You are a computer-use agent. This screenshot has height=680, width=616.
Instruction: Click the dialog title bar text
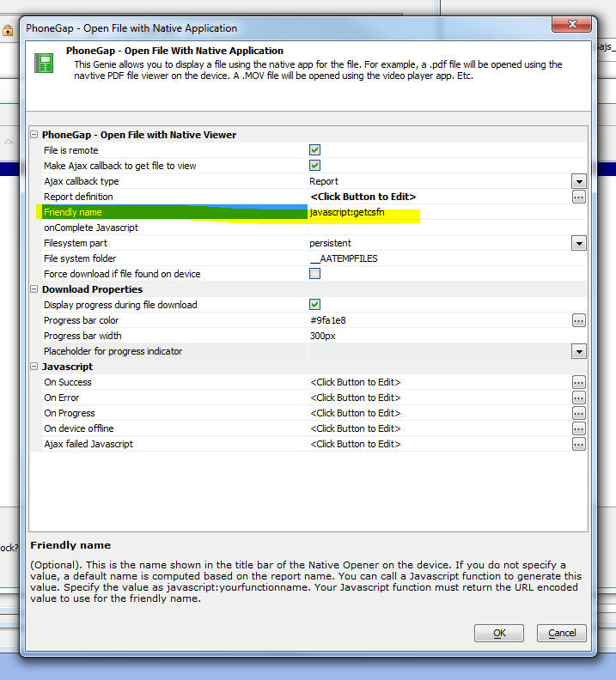[x=131, y=28]
